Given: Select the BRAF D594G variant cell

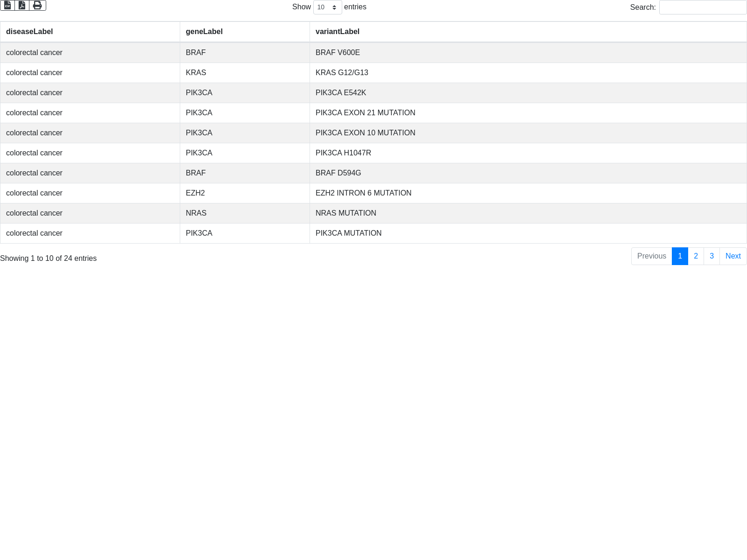Looking at the screenshot, I should click(528, 173).
